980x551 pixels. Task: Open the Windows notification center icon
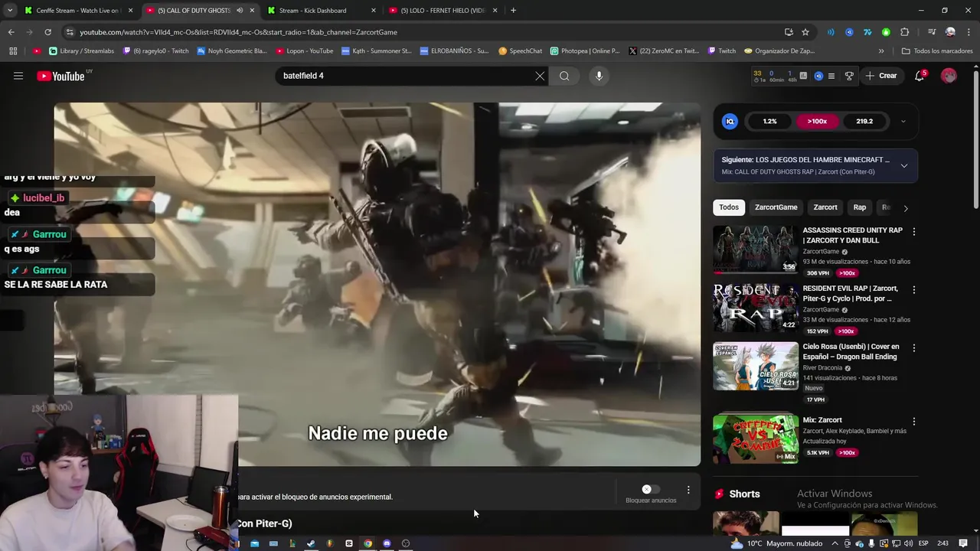pyautogui.click(x=963, y=543)
